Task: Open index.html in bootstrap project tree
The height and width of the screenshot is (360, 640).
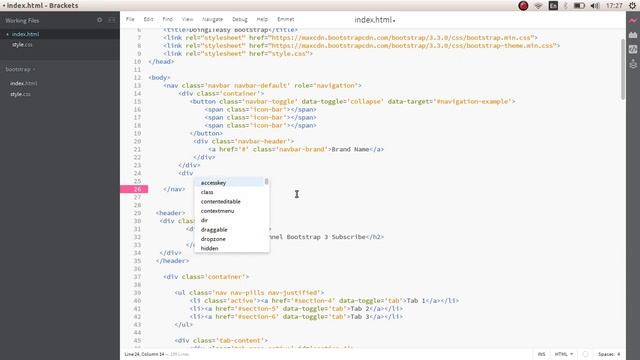Action: pos(23,83)
